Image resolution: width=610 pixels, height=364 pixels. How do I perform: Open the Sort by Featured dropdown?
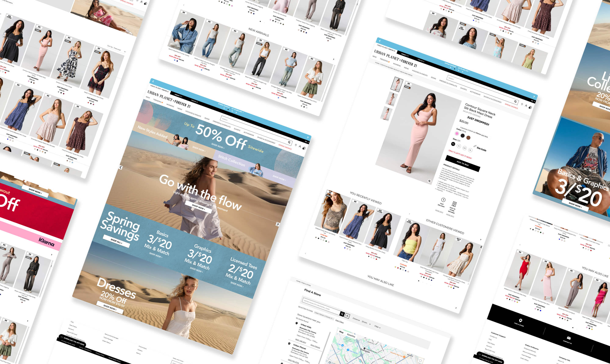tap(116, 48)
